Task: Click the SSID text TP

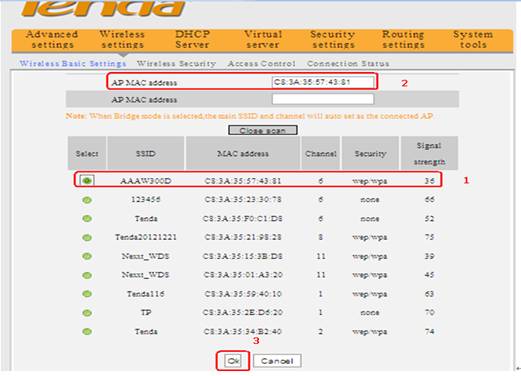Action: pyautogui.click(x=146, y=313)
